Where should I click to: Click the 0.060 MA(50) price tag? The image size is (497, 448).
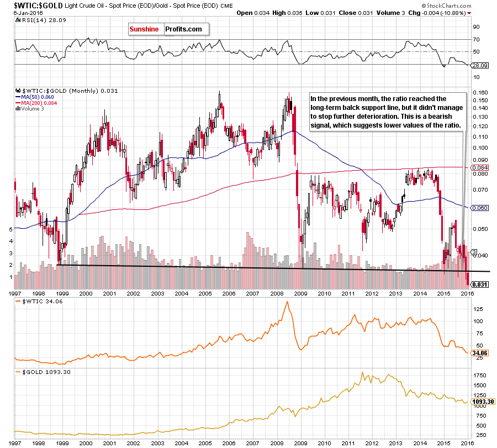tap(480, 208)
